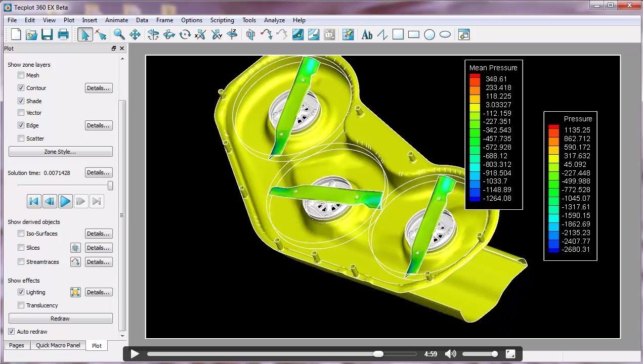The height and width of the screenshot is (364, 643).
Task: Click the contour label tool
Action: pyautogui.click(x=329, y=34)
